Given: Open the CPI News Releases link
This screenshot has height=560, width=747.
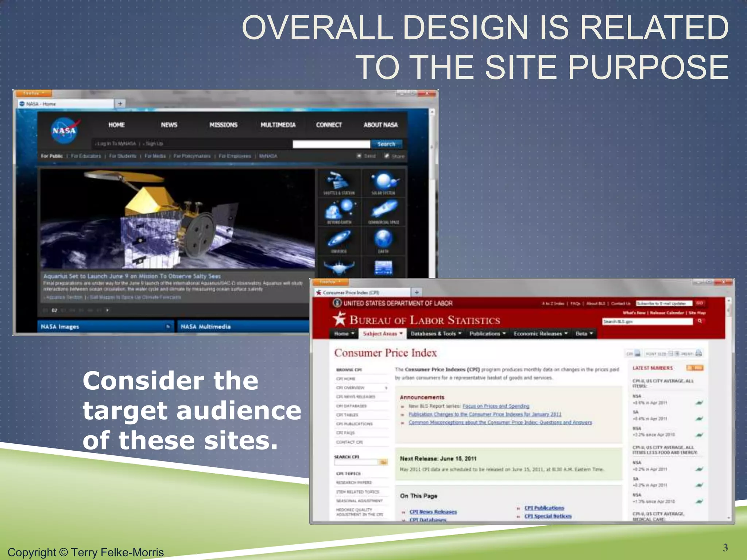Looking at the screenshot, I should [x=433, y=512].
